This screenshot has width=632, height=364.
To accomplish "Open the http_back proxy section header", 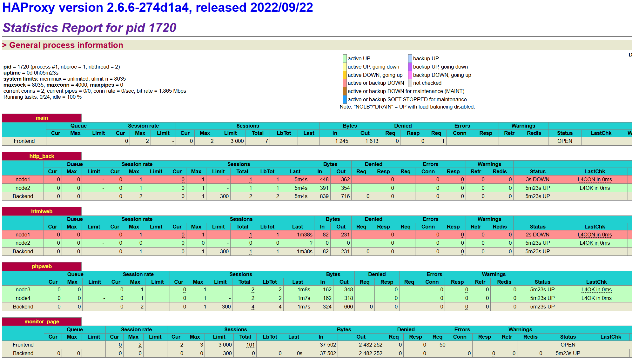I will tap(42, 156).
